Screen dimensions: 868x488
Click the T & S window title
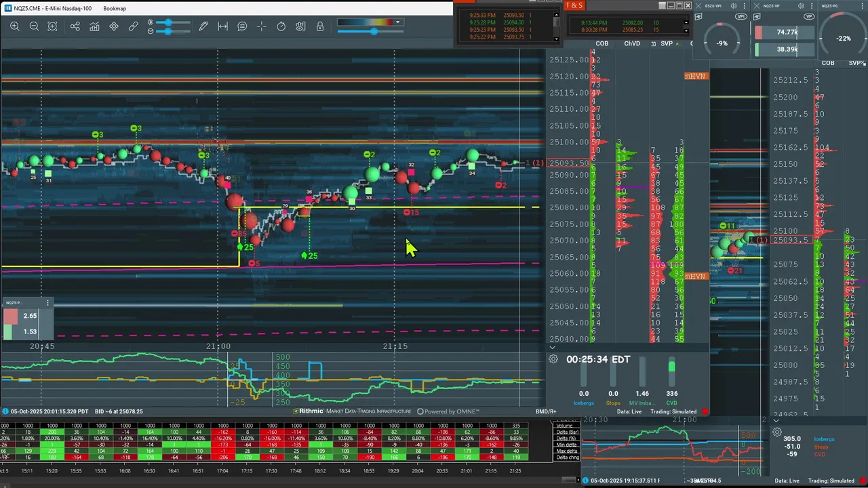[x=574, y=5]
